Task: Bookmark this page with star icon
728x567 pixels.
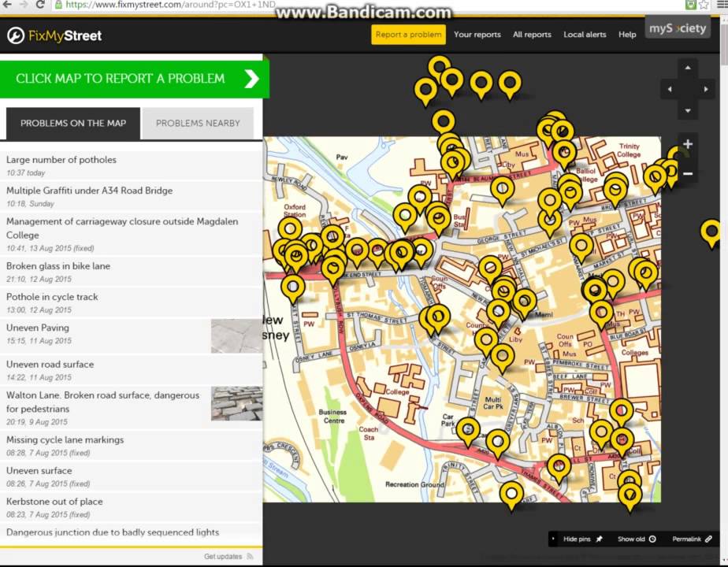Action: point(704,5)
